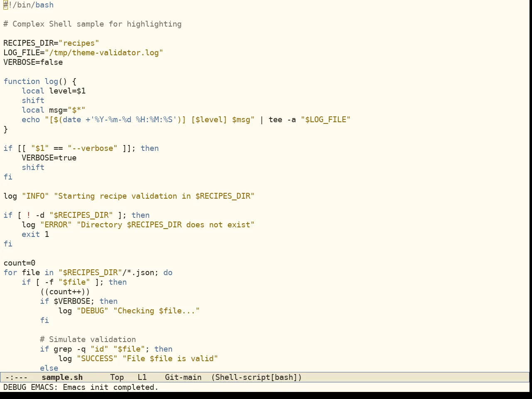Click the count=0 assignment
Image resolution: width=532 pixels, height=399 pixels.
tap(19, 263)
